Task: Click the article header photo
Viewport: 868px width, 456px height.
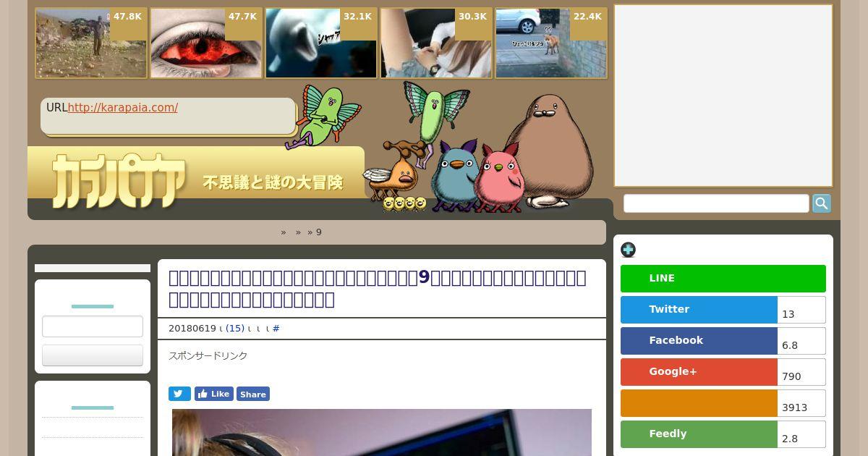Action: (382, 432)
